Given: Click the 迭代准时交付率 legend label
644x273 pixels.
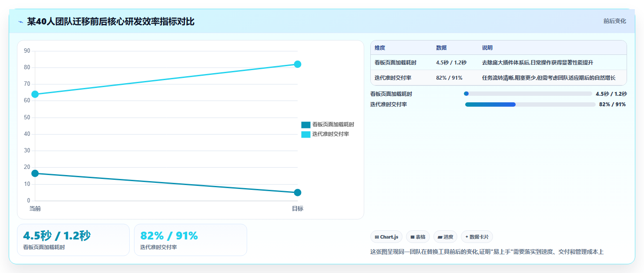Looking at the screenshot, I should pyautogui.click(x=330, y=134).
